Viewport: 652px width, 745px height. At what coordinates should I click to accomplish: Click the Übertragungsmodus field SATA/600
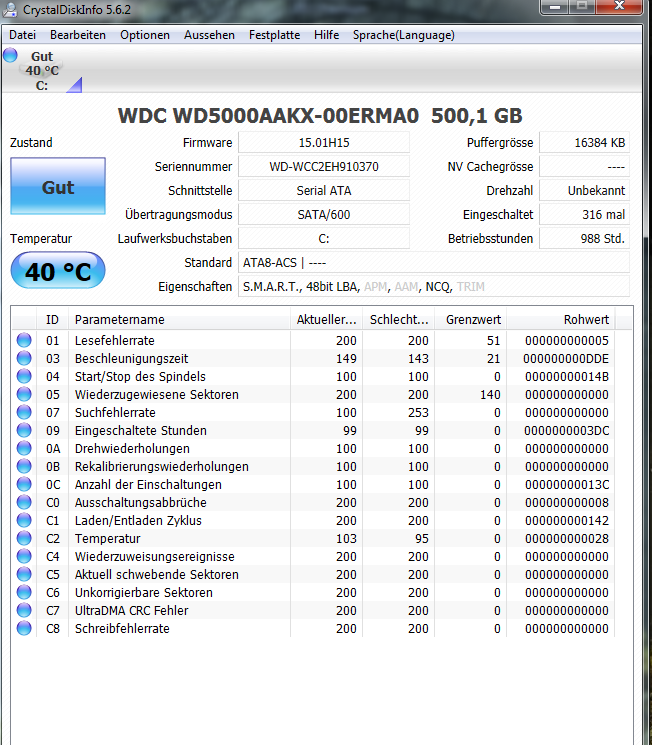(x=324, y=215)
